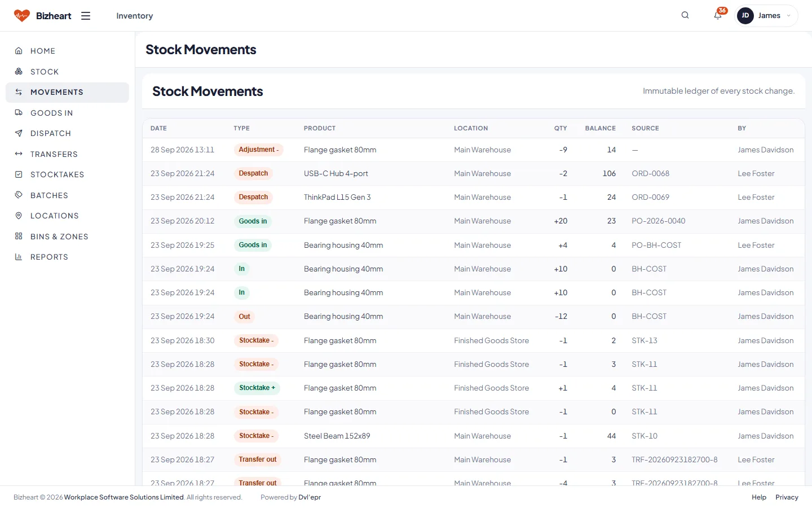Click the Reports chart icon

(x=19, y=257)
